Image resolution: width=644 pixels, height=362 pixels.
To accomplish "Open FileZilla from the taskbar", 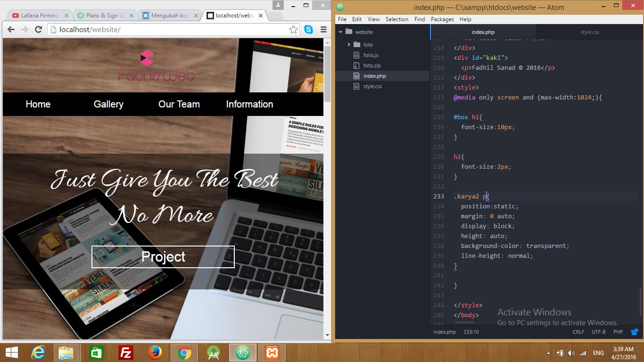I will tap(126, 353).
